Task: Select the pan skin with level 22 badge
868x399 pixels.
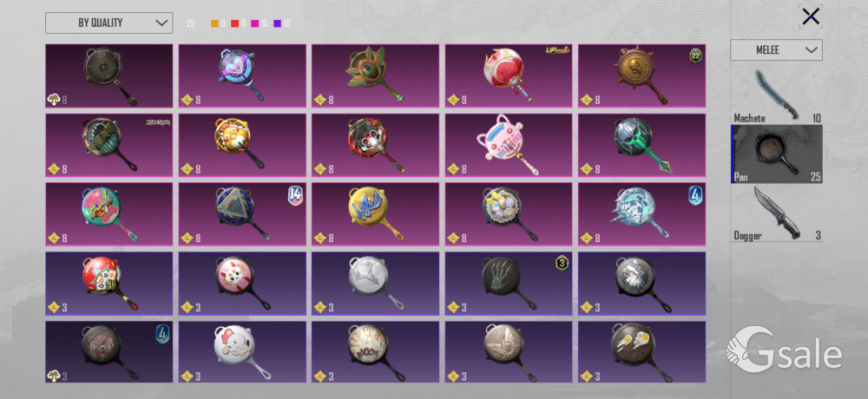Action: pos(641,75)
